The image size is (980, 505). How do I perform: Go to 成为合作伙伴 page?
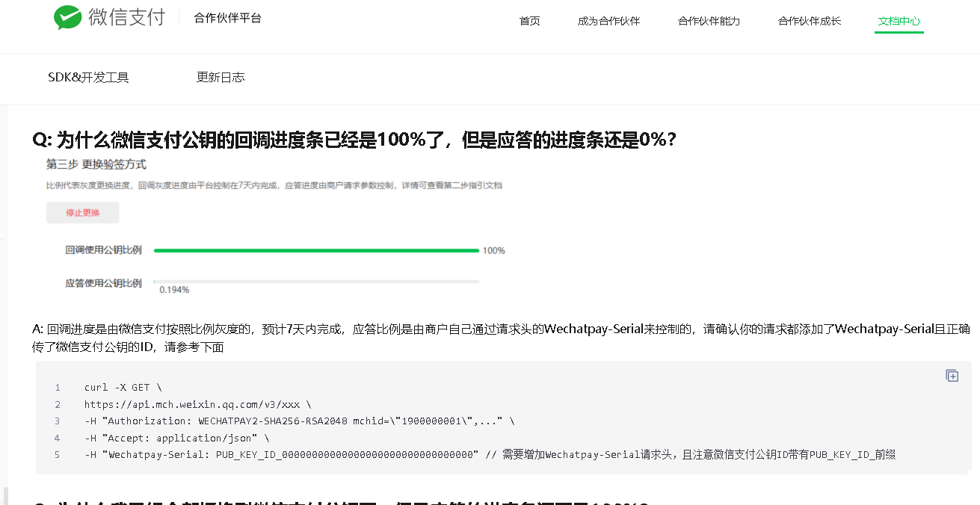(609, 21)
